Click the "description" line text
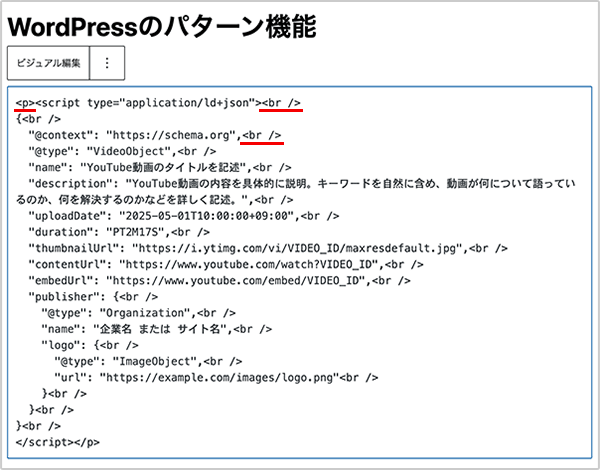The height and width of the screenshot is (470, 600). click(x=295, y=192)
